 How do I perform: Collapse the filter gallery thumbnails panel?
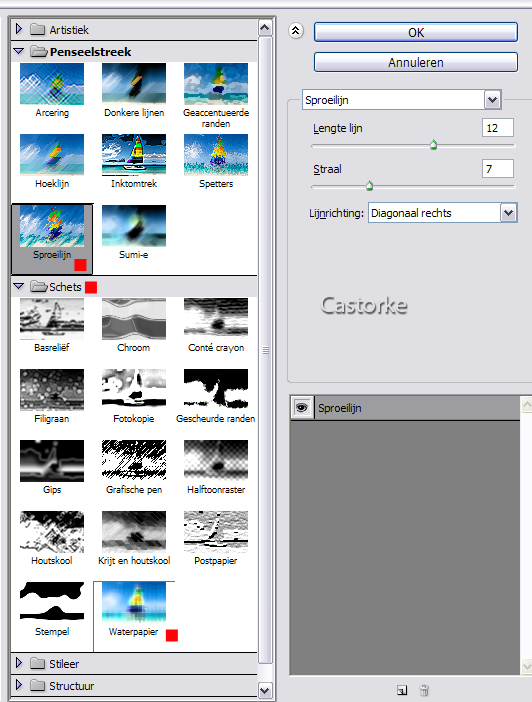[296, 31]
